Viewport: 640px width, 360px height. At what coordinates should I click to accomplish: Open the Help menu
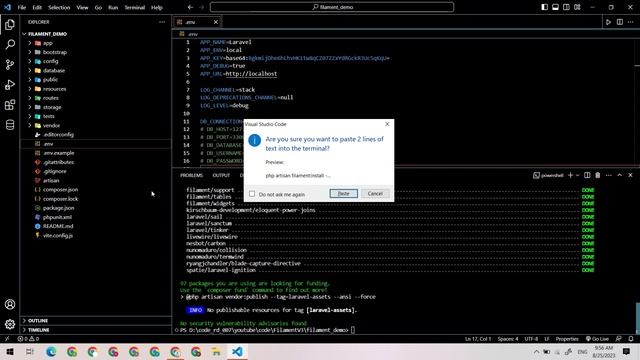(157, 7)
